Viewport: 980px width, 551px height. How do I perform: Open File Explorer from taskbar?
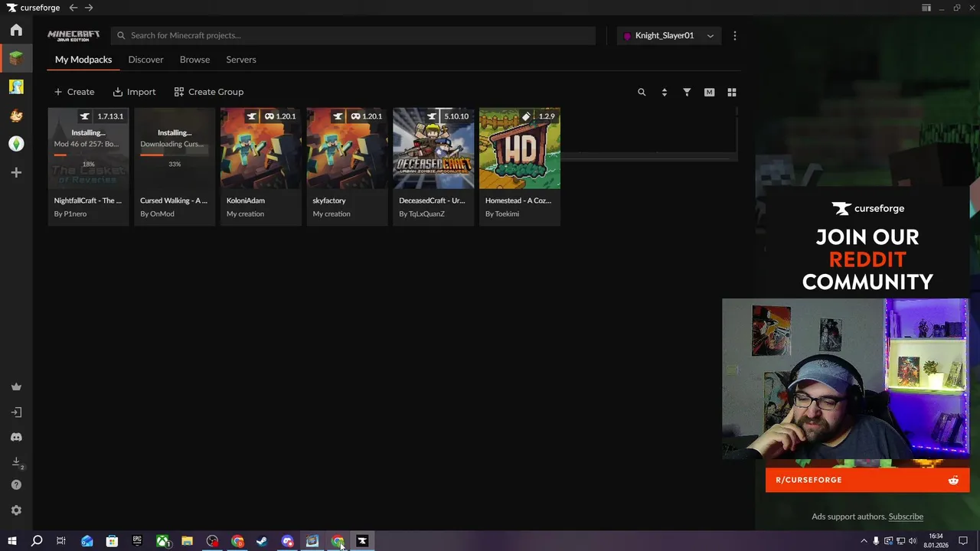tap(187, 541)
